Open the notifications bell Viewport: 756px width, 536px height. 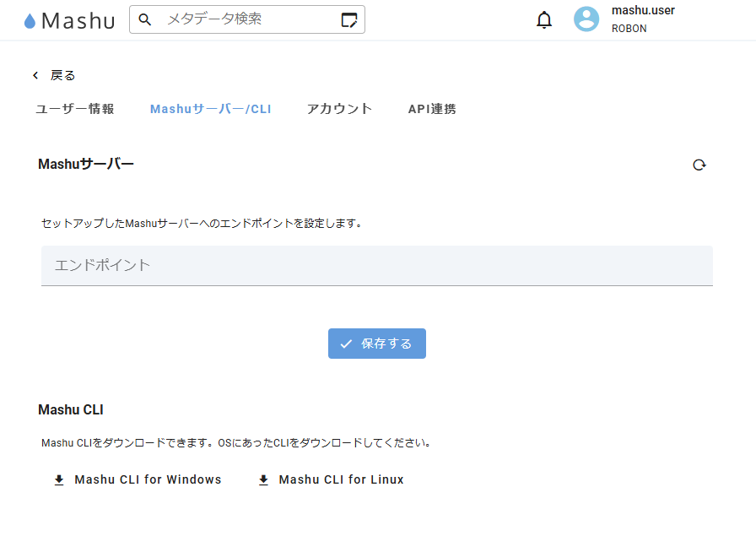[544, 20]
